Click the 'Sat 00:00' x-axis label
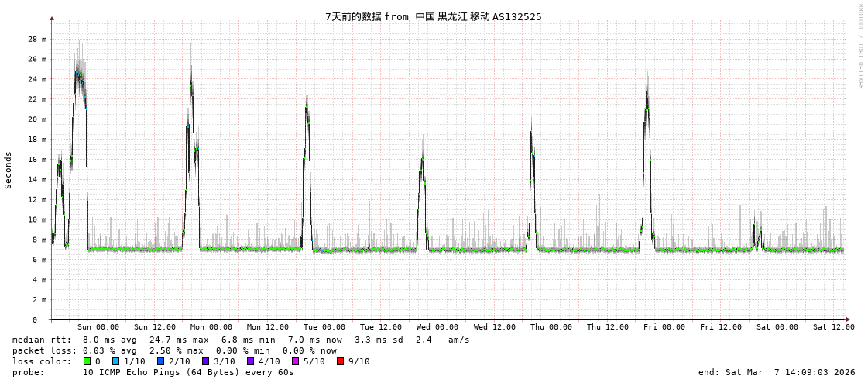Image resolution: width=868 pixels, height=383 pixels. 777,327
